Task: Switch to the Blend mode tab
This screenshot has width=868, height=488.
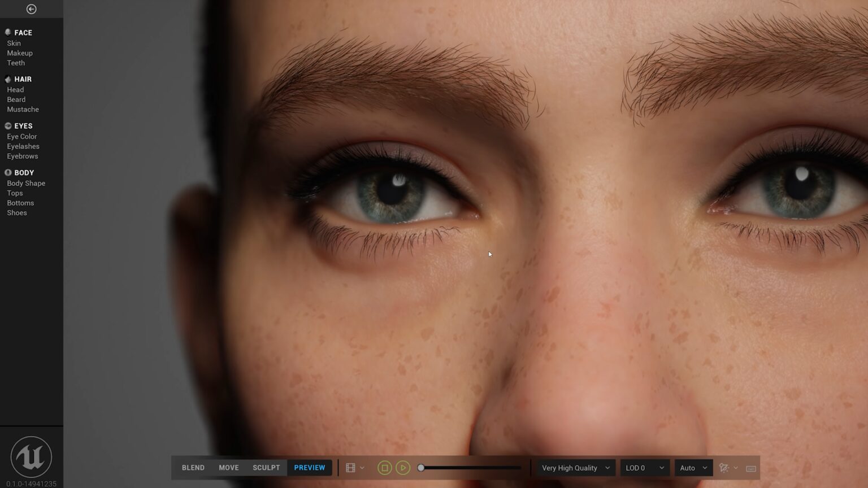Action: point(193,468)
